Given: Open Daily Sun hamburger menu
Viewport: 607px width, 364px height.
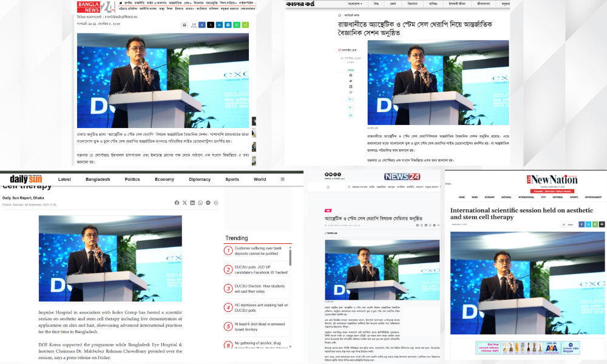Looking at the screenshot, I should [x=283, y=179].
